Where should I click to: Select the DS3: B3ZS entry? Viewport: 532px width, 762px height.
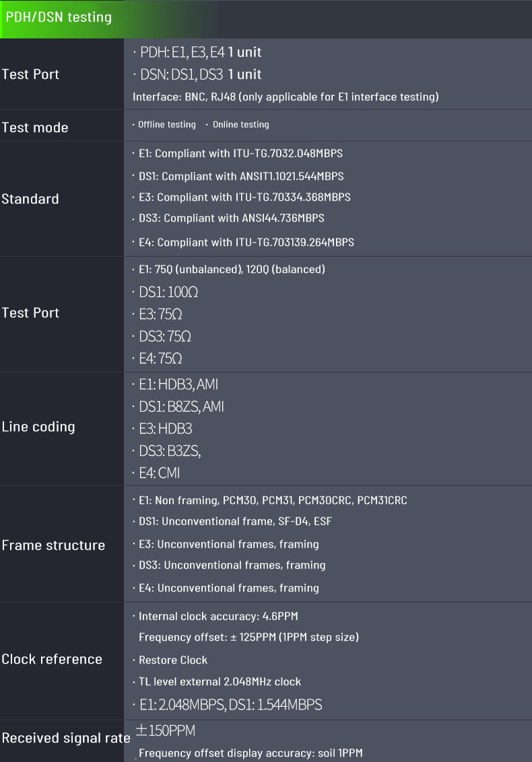click(x=170, y=451)
